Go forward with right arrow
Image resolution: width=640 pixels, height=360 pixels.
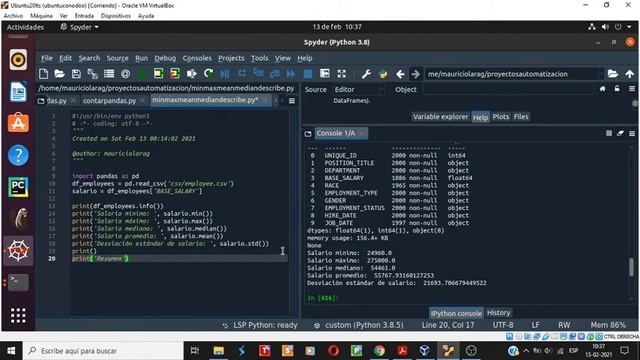[x=416, y=74]
